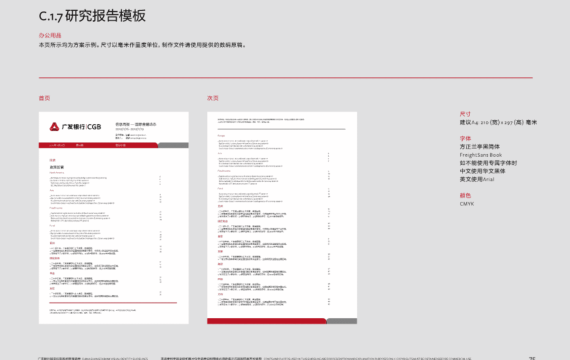Click the "尺寸" heading
570x360 pixels.
click(465, 114)
